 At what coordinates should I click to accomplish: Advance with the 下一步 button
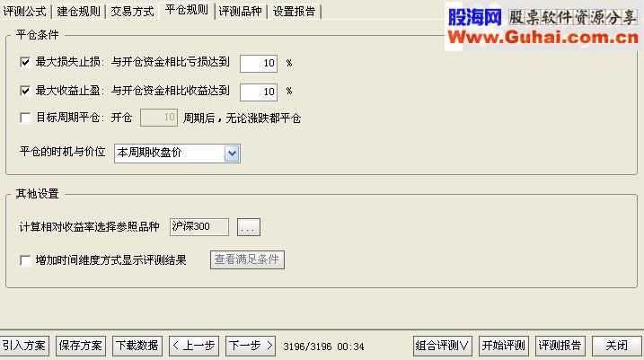[251, 346]
